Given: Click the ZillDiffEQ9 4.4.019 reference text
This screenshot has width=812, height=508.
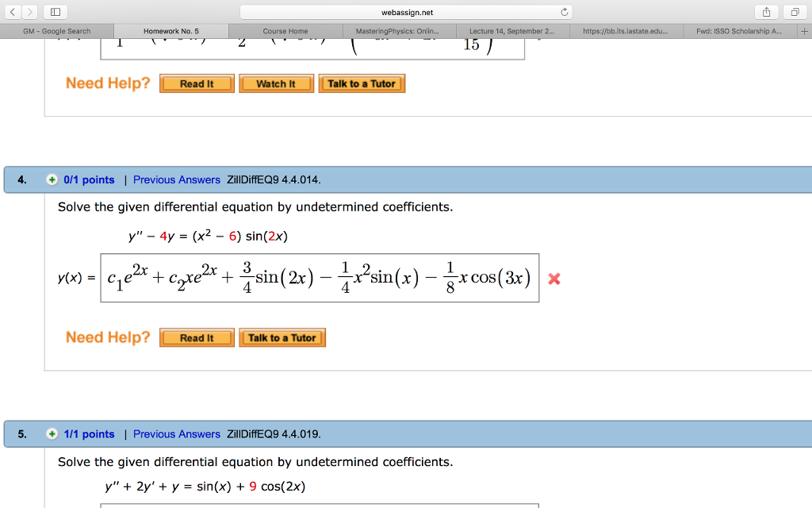Looking at the screenshot, I should 274,434.
